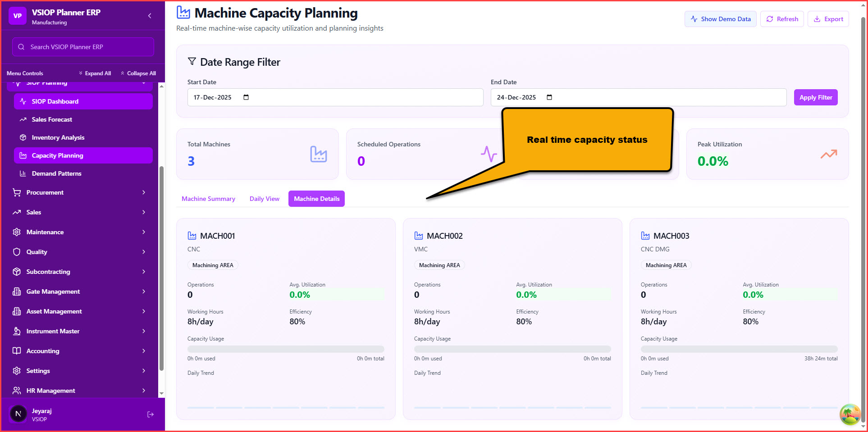Switch to the Daily View tab
This screenshot has width=868, height=432.
tap(264, 199)
